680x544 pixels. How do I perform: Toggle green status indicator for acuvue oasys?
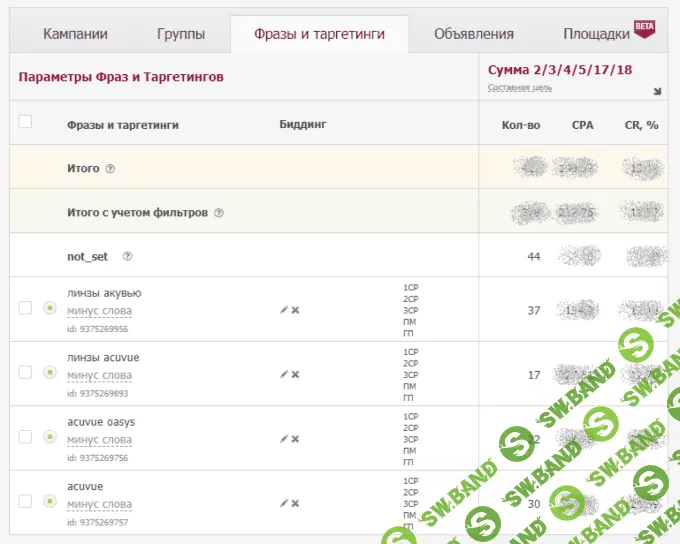[49, 436]
